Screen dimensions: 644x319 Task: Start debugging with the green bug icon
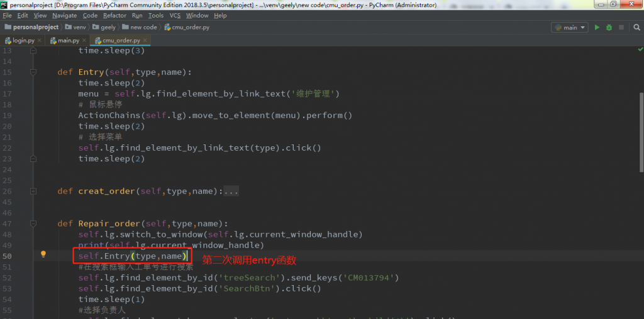(x=609, y=28)
